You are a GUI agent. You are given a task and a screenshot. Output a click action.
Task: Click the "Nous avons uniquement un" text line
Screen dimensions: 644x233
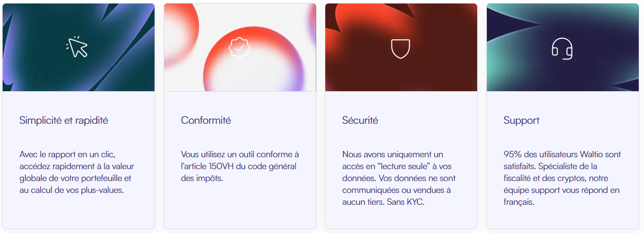(x=393, y=155)
